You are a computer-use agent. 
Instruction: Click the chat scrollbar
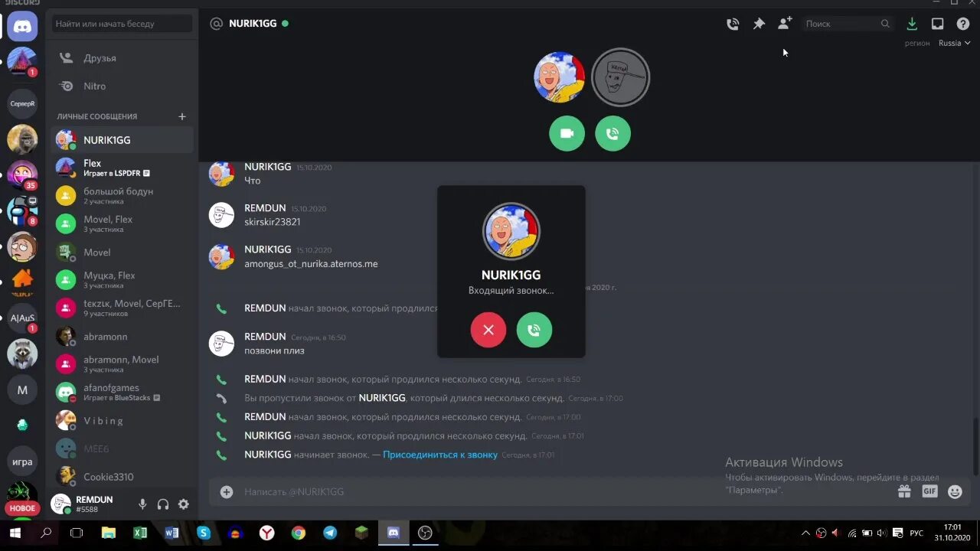[x=976, y=446]
